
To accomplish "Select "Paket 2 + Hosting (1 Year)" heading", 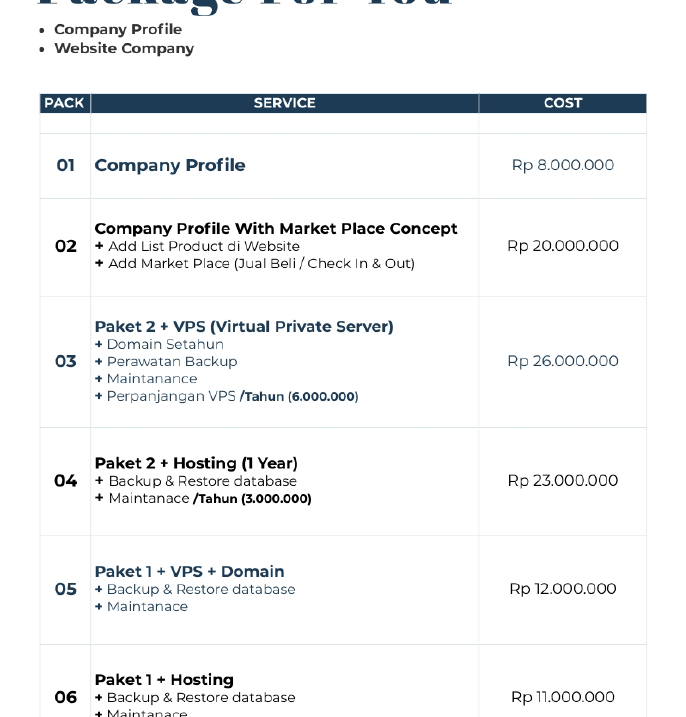I will click(196, 463).
